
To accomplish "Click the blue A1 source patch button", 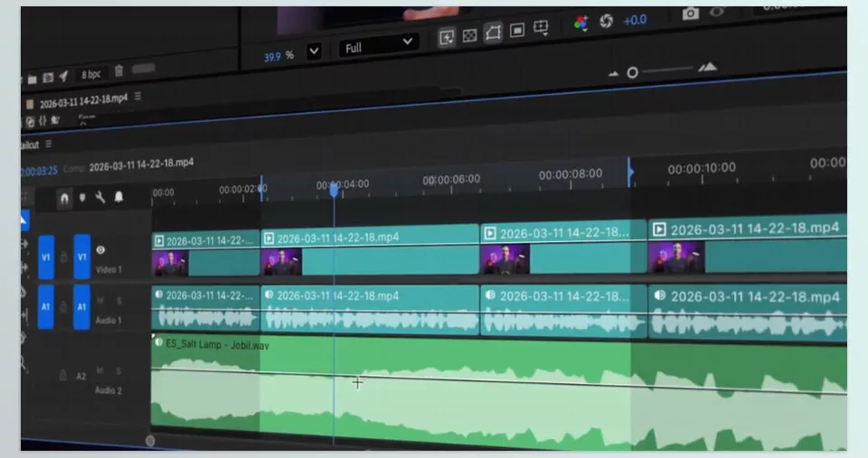I will (x=46, y=306).
